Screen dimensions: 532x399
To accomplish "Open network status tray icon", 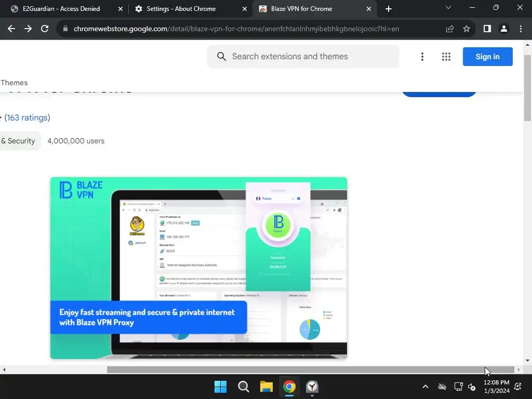I will coord(458,387).
